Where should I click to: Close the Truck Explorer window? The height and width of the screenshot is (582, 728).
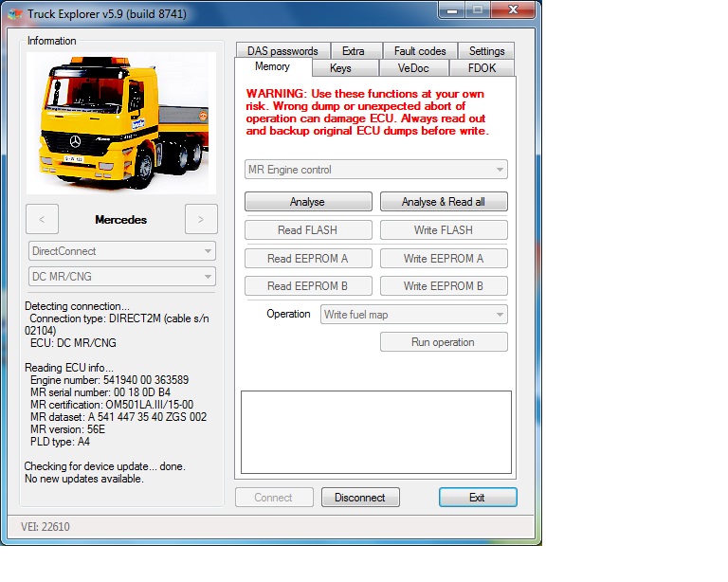[x=513, y=10]
